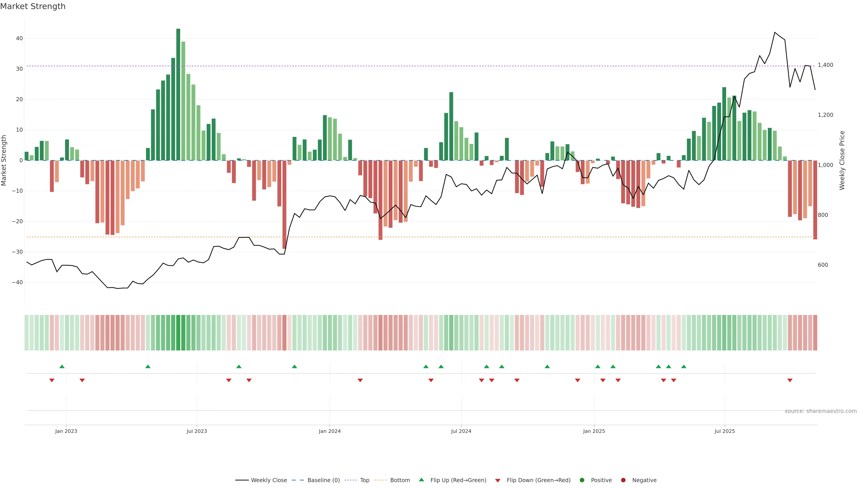Click the Jul 2025 axis label
Screen dimensions: 868x488
[724, 431]
